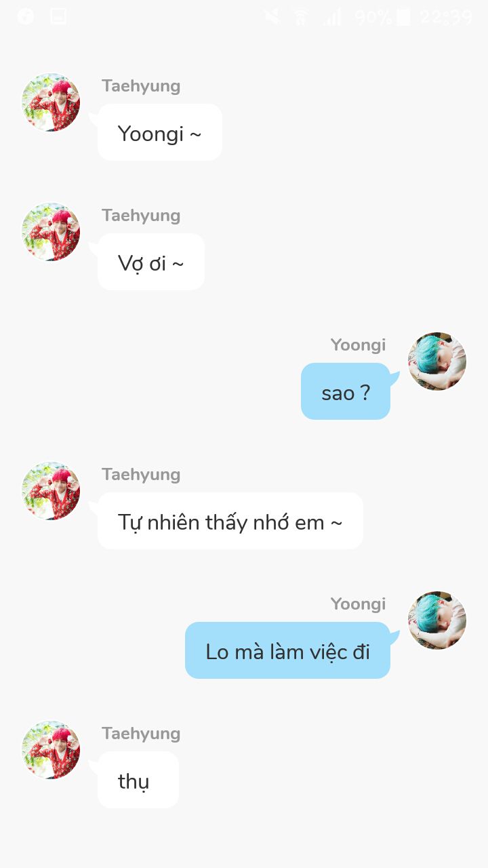
Task: Tap the cellular signal bars icon
Action: click(x=332, y=17)
